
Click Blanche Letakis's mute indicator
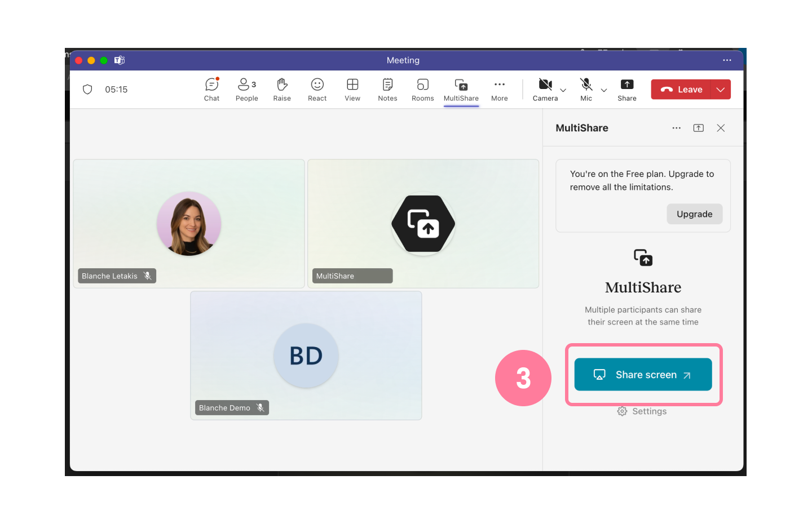[148, 276]
